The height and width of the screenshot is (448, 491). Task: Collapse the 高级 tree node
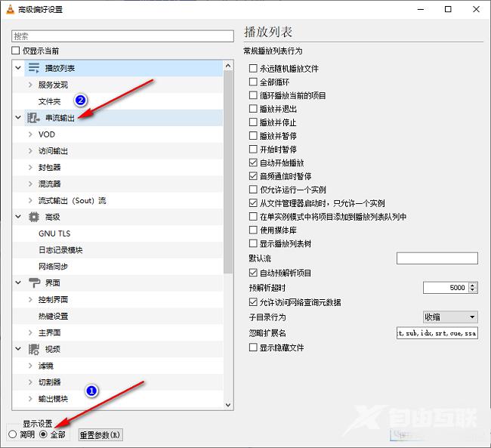click(18, 217)
